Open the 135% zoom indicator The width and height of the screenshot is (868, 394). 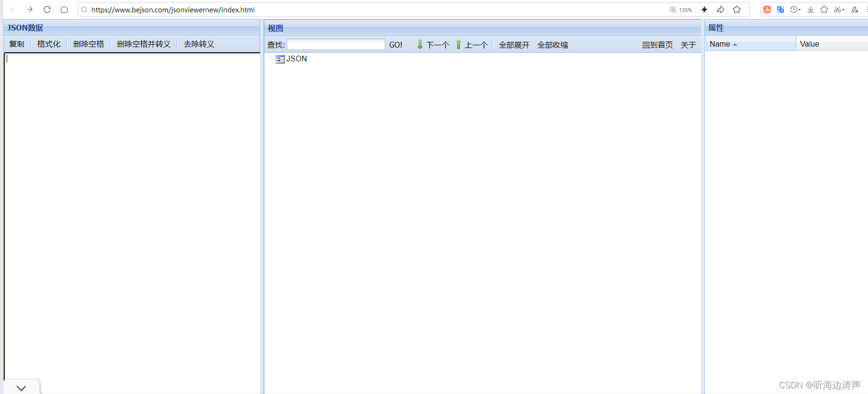point(681,10)
